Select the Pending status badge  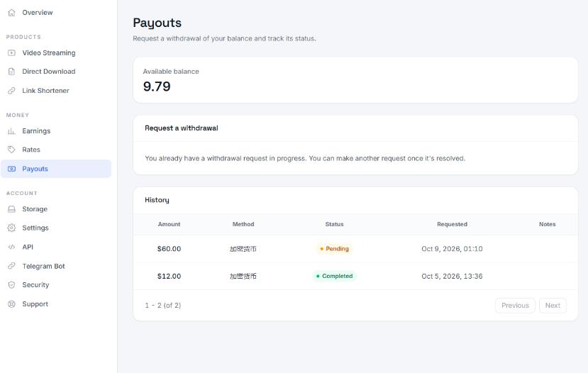pos(334,249)
